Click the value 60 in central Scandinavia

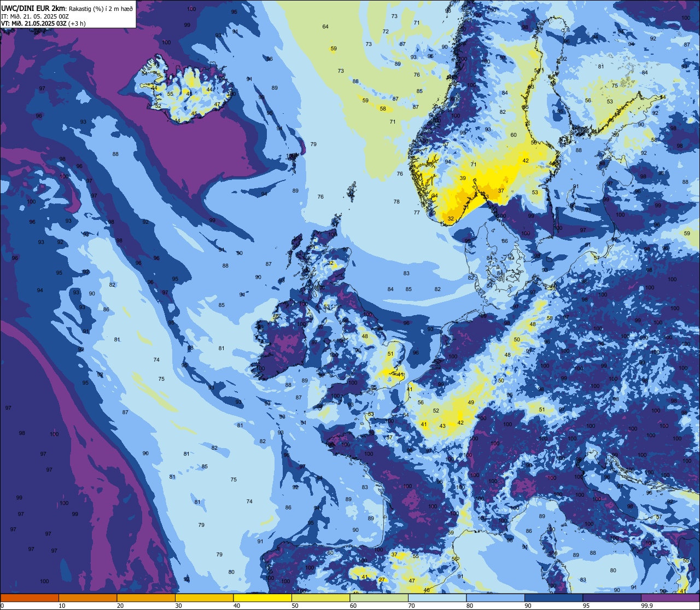514,135
